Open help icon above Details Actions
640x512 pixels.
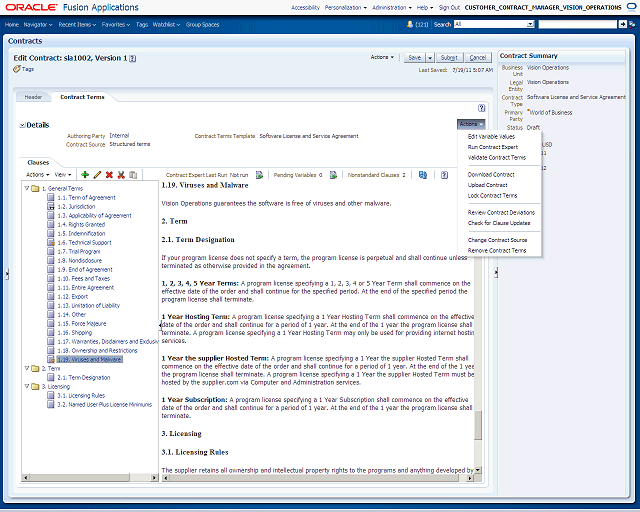(x=482, y=108)
